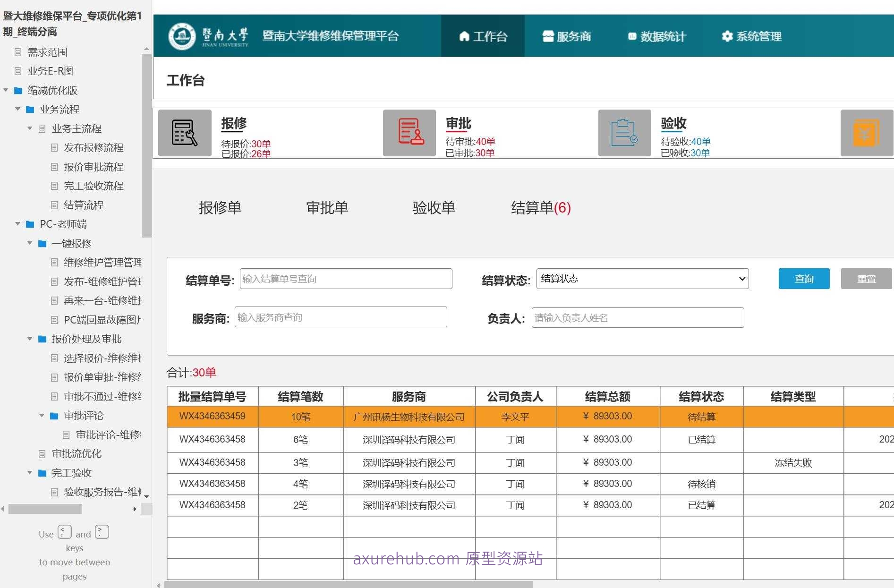894x588 pixels.
Task: Open the 服务商 navigation tab
Action: [566, 36]
